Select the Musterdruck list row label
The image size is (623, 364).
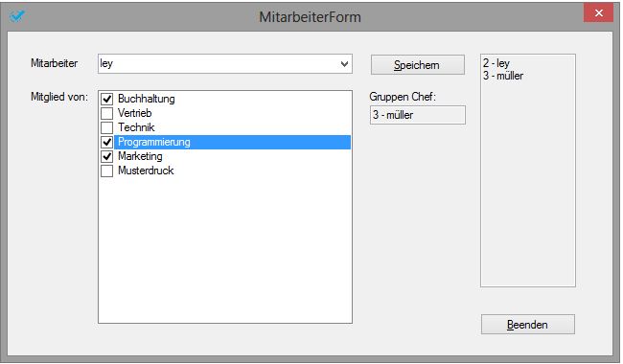pyautogui.click(x=146, y=171)
